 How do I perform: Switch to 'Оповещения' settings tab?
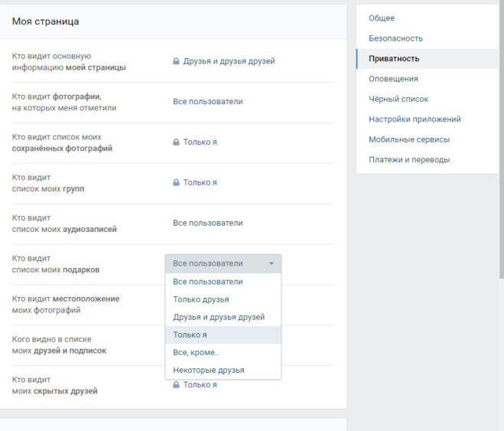393,79
